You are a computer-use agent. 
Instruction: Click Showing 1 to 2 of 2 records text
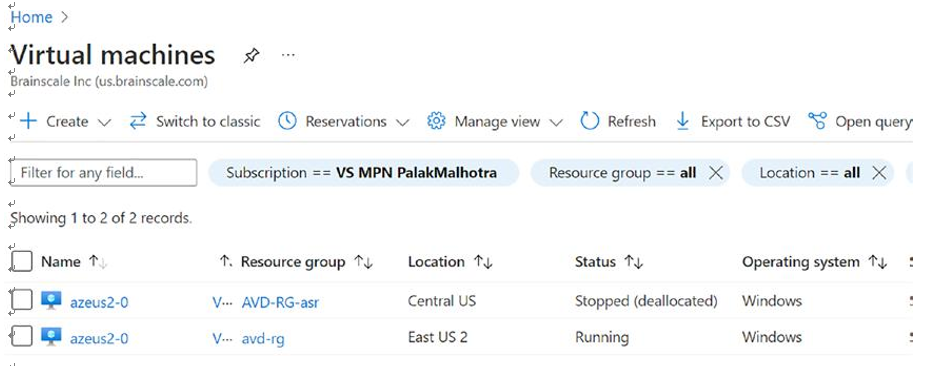tap(101, 218)
